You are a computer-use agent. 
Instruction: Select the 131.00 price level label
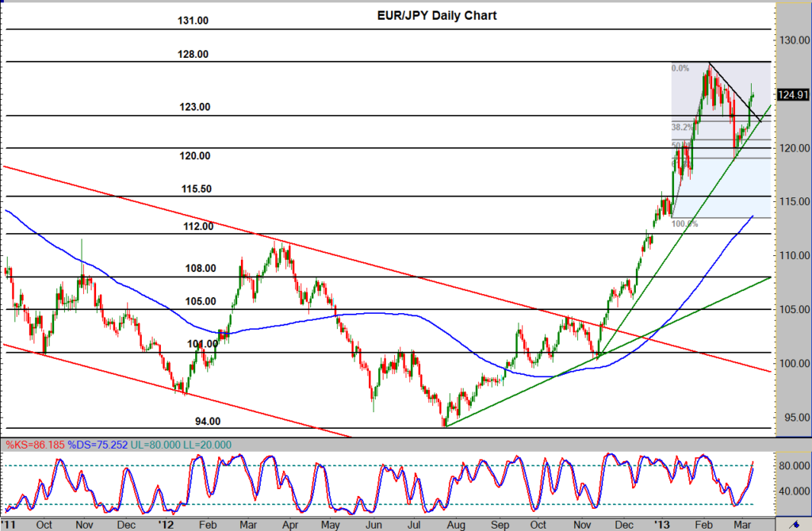coord(193,20)
